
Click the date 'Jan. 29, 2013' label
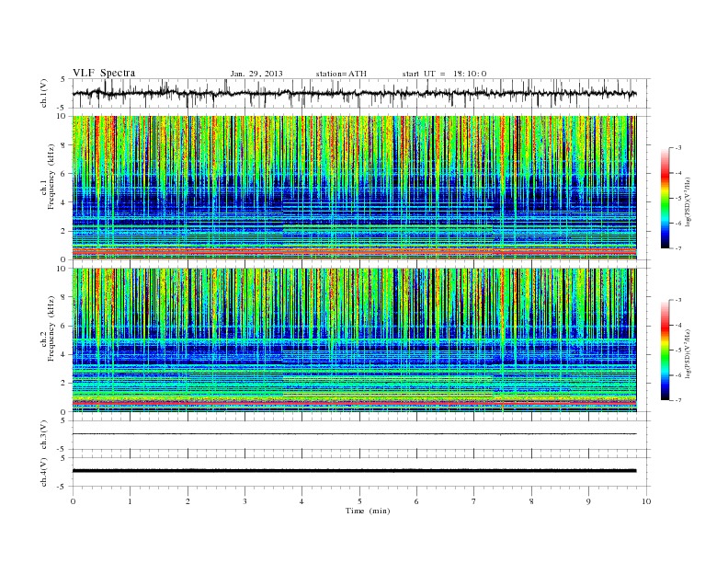click(x=256, y=74)
